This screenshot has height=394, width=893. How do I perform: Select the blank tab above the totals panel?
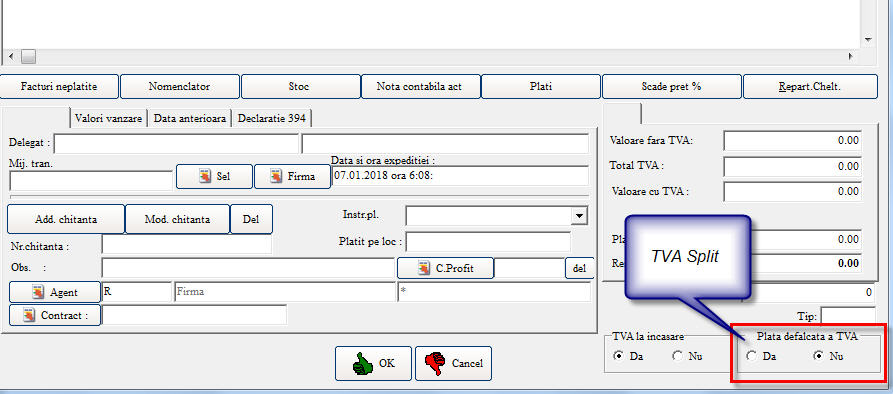[x=622, y=113]
